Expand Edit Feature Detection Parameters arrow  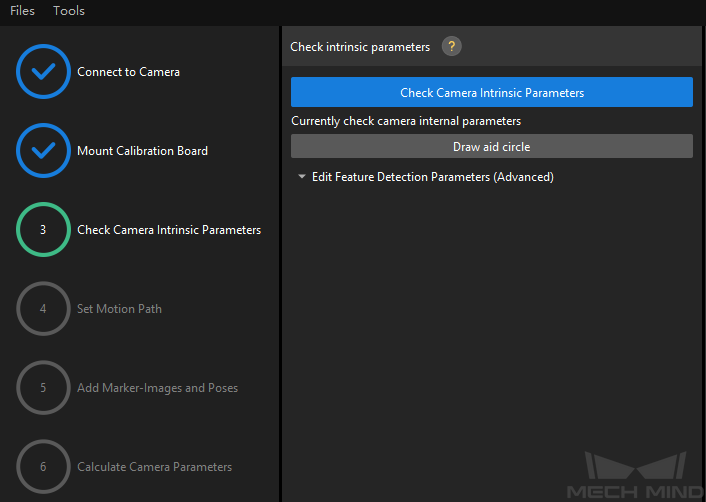click(301, 177)
